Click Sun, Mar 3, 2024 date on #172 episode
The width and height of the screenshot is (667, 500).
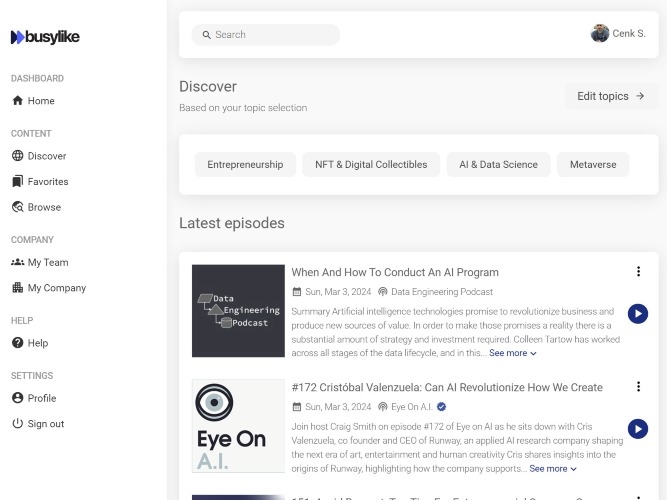point(338,407)
